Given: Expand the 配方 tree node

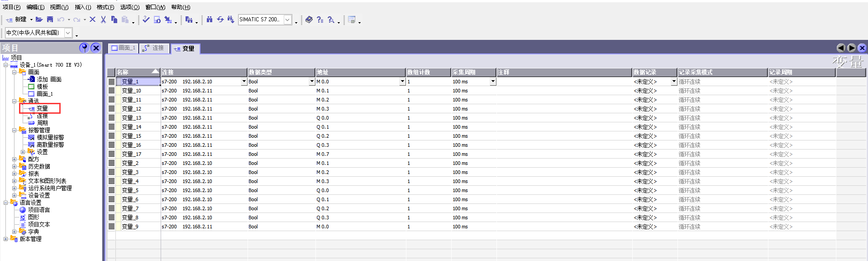Looking at the screenshot, I should pos(14,159).
